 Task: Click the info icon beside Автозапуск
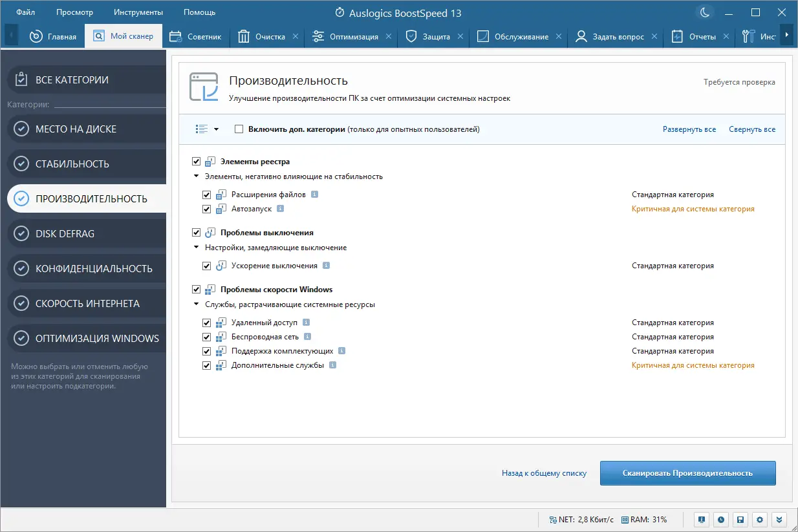point(280,209)
